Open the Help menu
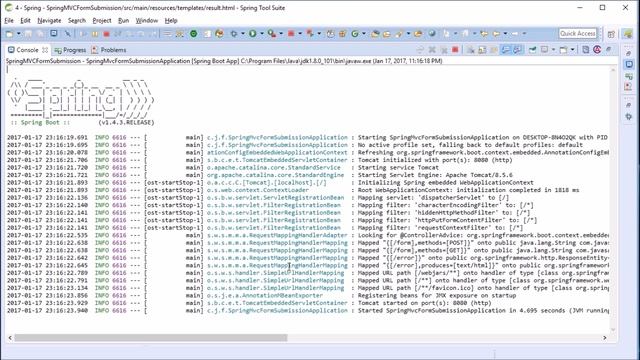 171,20
